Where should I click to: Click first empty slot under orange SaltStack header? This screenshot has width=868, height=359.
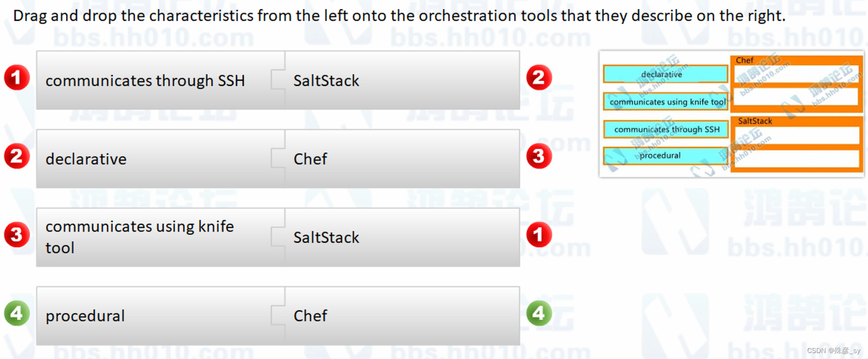click(797, 135)
